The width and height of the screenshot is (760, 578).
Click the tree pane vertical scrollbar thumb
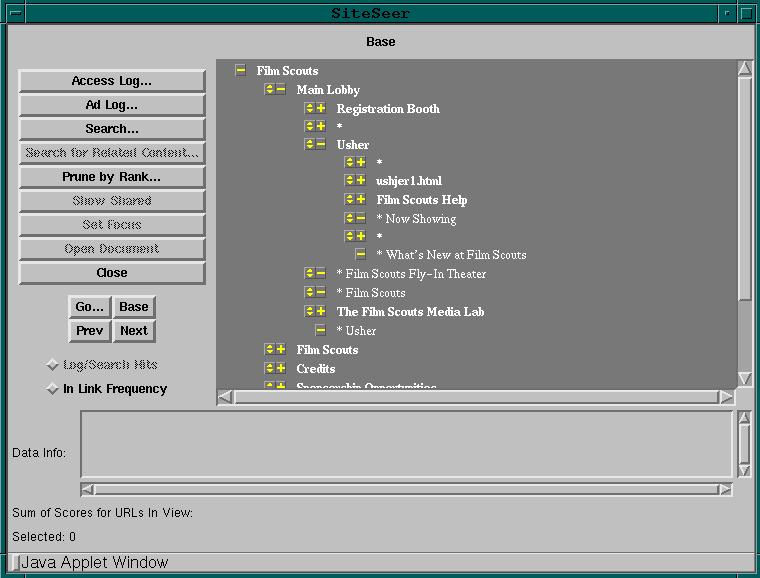(744, 189)
